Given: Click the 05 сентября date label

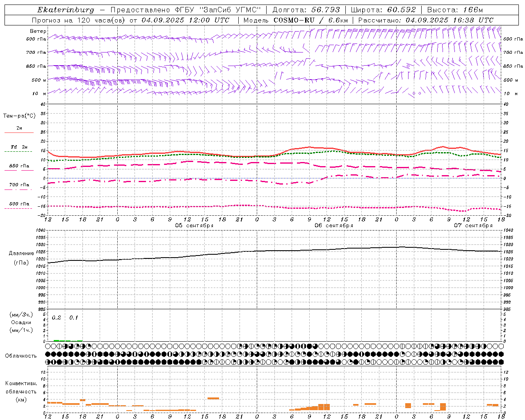Looking at the screenshot, I should coord(194,226).
